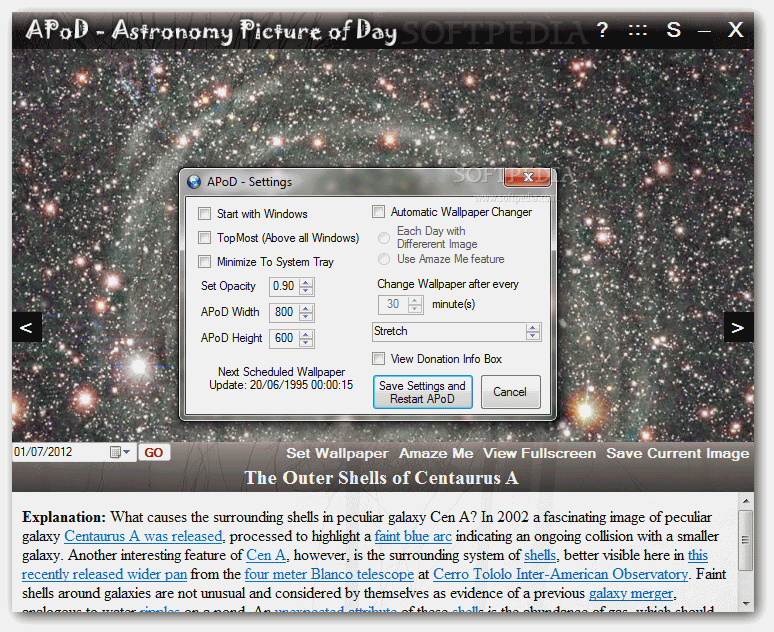774x632 pixels.
Task: Open 'Cerro Tololo Inter-American Observatory' link
Action: [560, 574]
